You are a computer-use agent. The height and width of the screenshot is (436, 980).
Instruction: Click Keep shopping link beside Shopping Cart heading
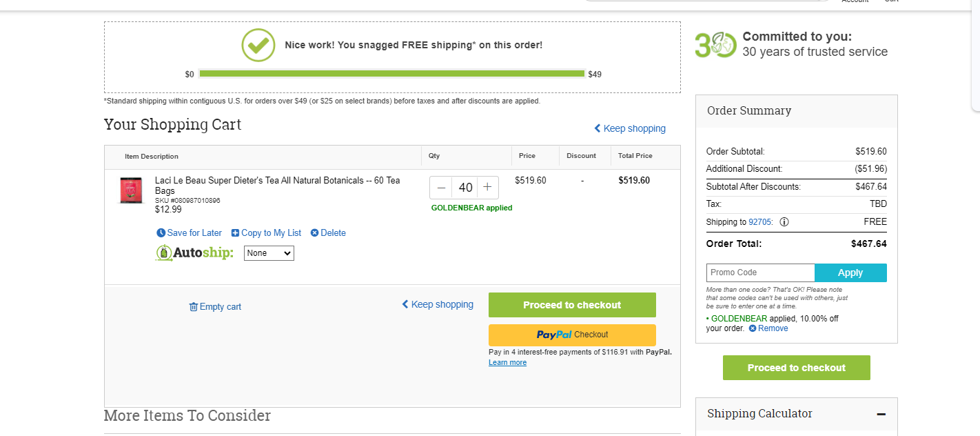click(x=630, y=128)
